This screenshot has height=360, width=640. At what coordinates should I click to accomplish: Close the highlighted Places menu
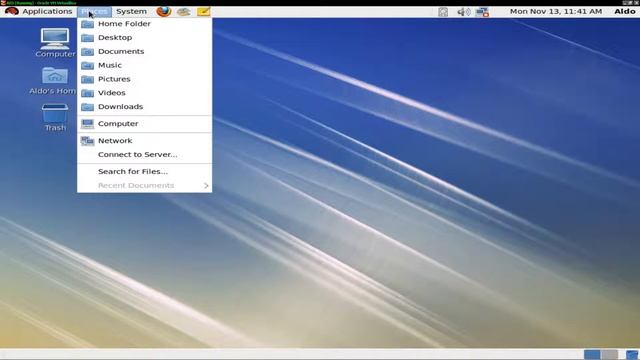(x=94, y=11)
